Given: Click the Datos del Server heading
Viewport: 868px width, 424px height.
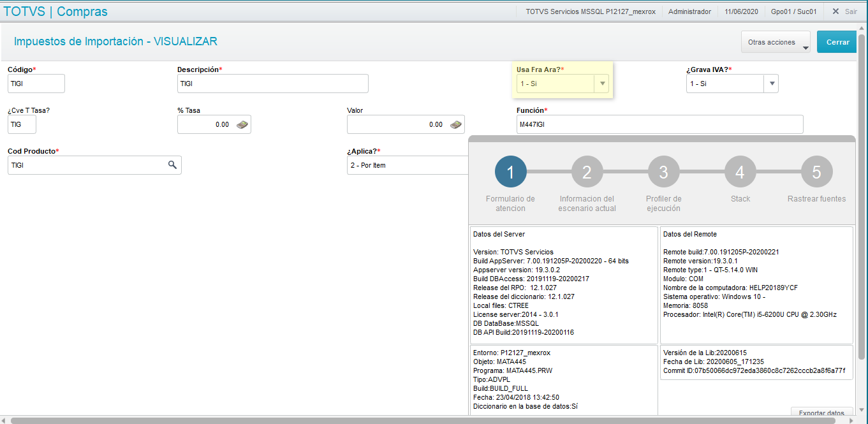Looking at the screenshot, I should pyautogui.click(x=499, y=234).
